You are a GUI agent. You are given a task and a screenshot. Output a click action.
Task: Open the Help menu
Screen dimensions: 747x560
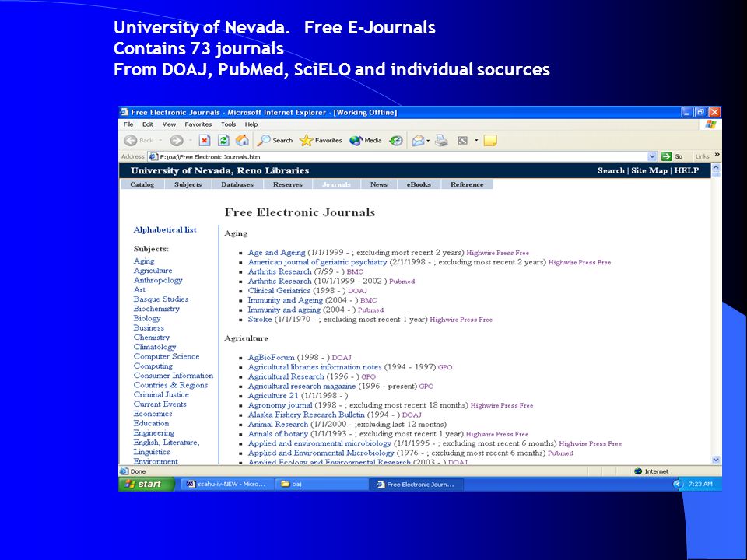[251, 124]
